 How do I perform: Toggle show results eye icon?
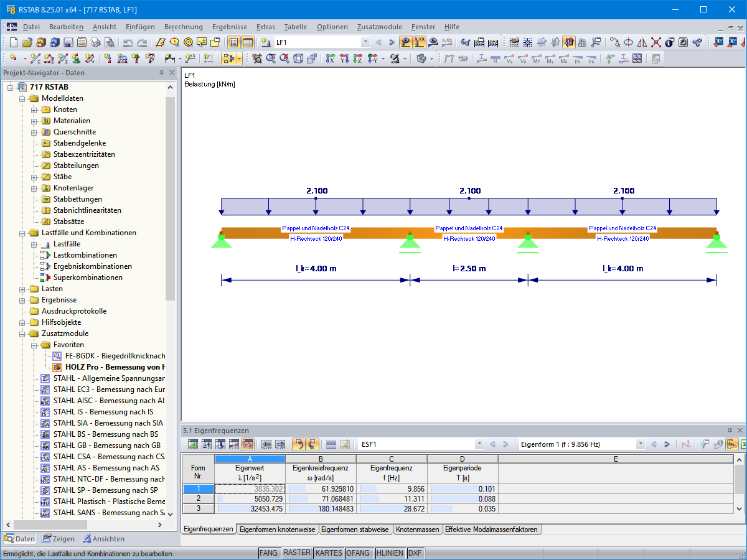433,42
